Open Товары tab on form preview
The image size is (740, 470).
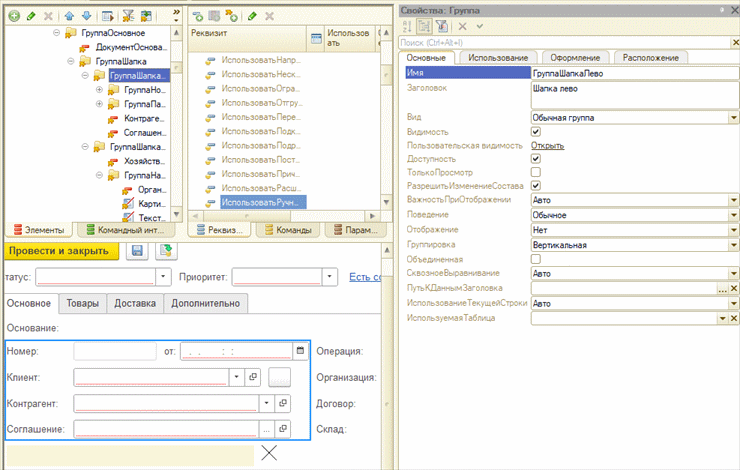click(83, 303)
